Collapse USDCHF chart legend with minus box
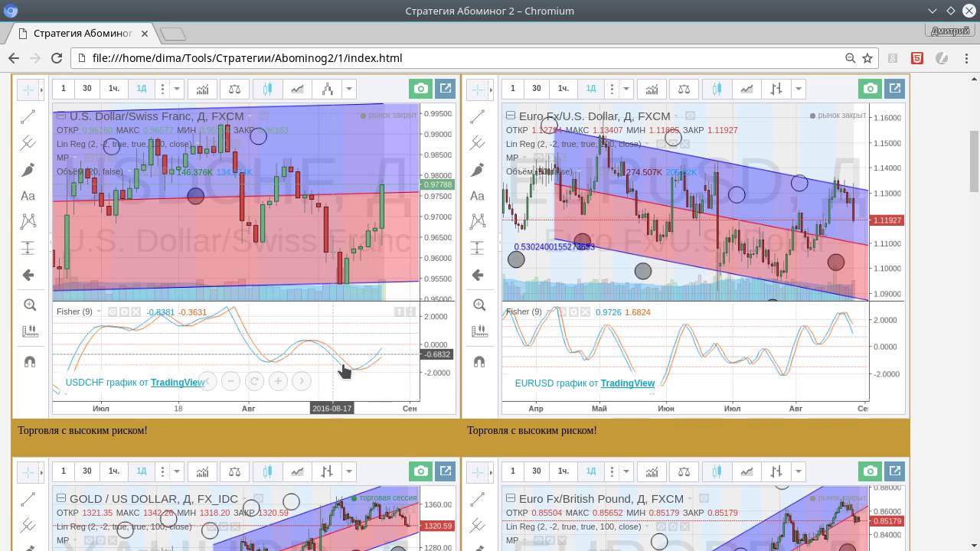Image resolution: width=980 pixels, height=551 pixels. [61, 116]
